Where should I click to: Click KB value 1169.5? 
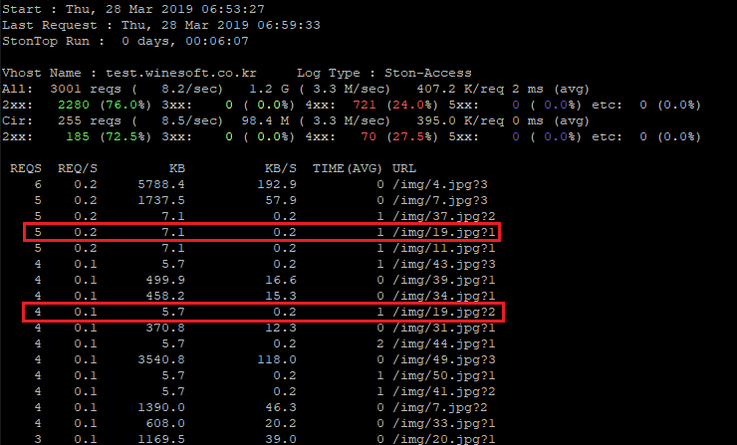pyautogui.click(x=161, y=439)
